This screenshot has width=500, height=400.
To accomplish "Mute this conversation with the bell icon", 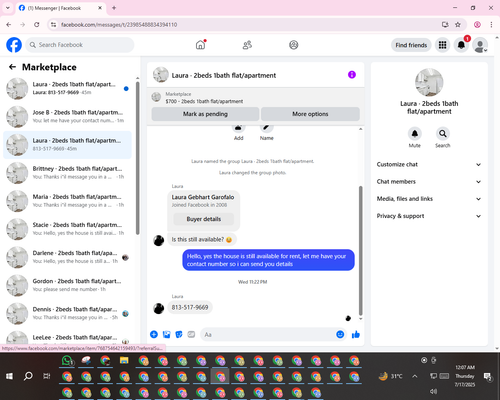I will 415,134.
